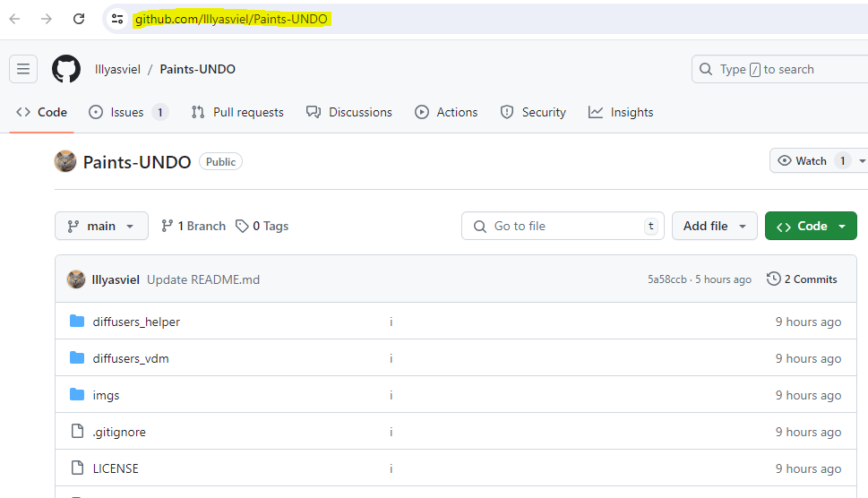
Task: Click the repository owner avatar beside Paints-UNDO title
Action: tap(65, 161)
